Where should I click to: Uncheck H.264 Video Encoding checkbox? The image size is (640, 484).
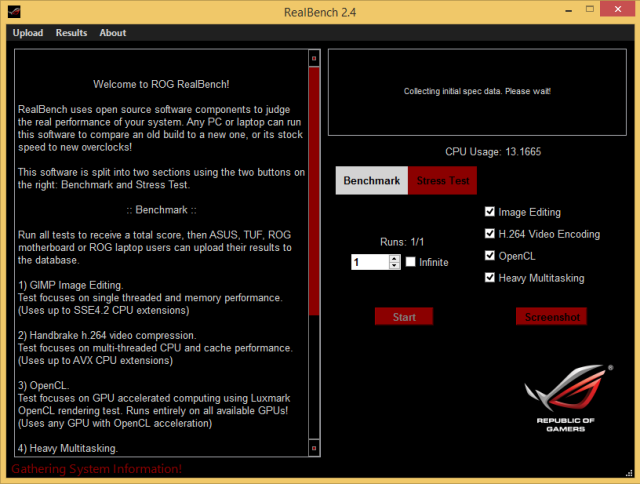(490, 233)
